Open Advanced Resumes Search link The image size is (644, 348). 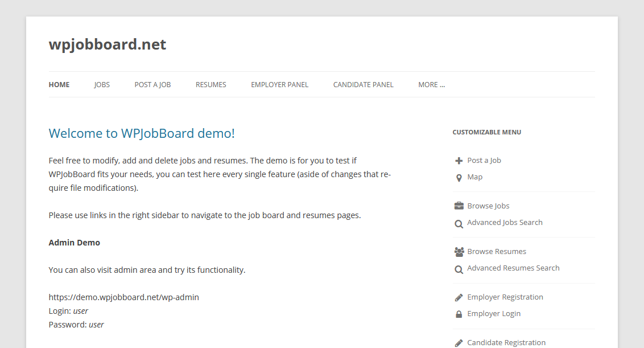(x=513, y=268)
